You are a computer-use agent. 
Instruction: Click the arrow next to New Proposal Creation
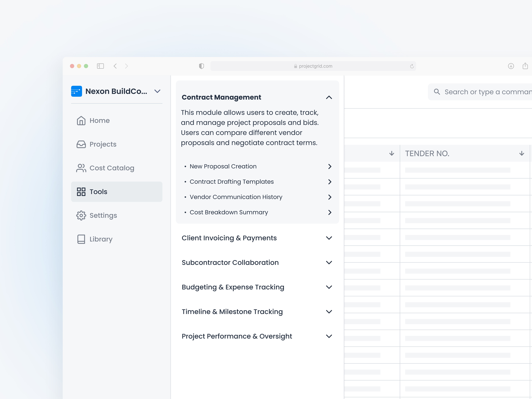(x=330, y=166)
